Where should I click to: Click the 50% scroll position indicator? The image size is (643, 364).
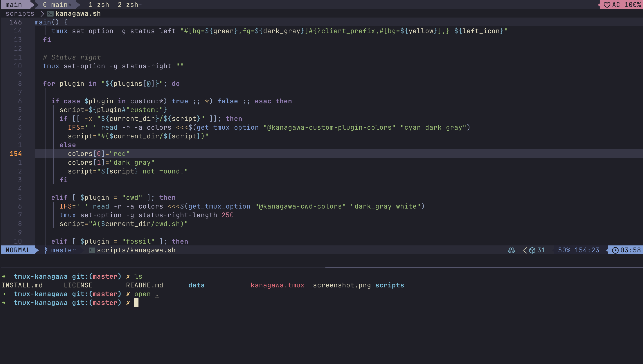564,250
